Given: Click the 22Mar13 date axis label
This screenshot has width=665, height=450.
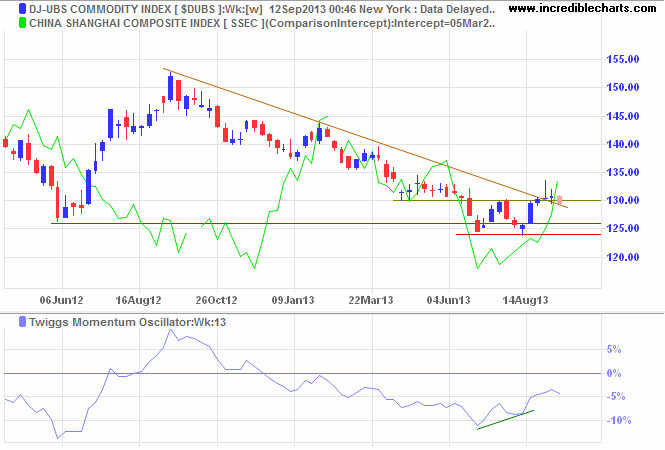Looking at the screenshot, I should pyautogui.click(x=371, y=300).
